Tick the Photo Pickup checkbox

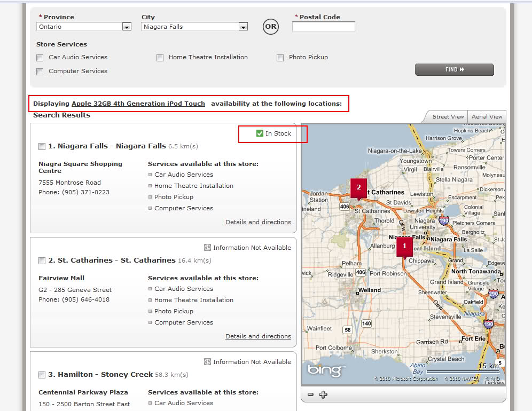tap(280, 58)
